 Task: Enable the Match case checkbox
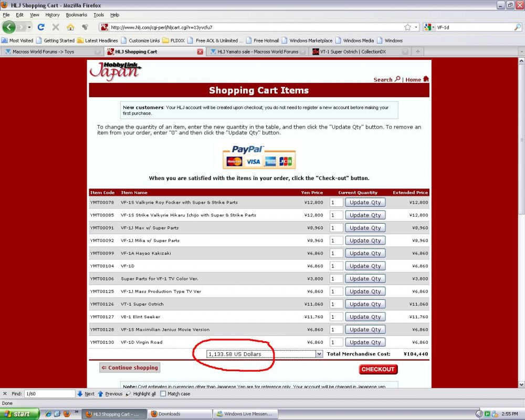(x=163, y=394)
